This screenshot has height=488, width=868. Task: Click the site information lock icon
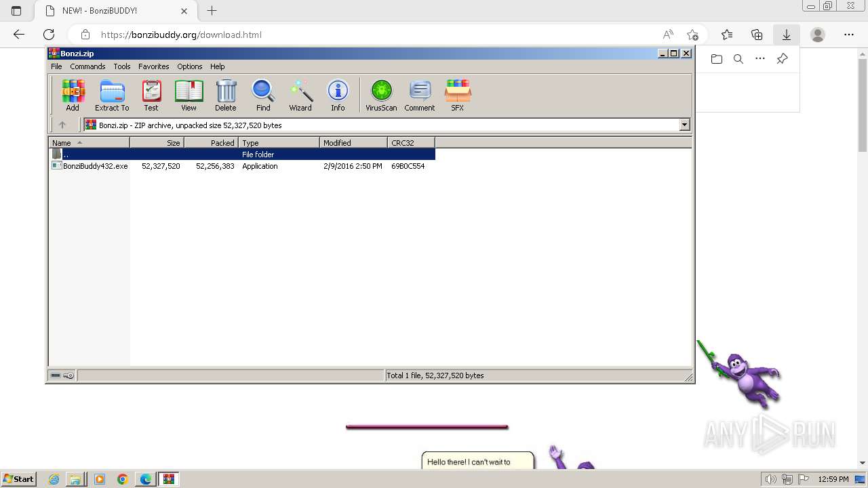[x=85, y=35]
